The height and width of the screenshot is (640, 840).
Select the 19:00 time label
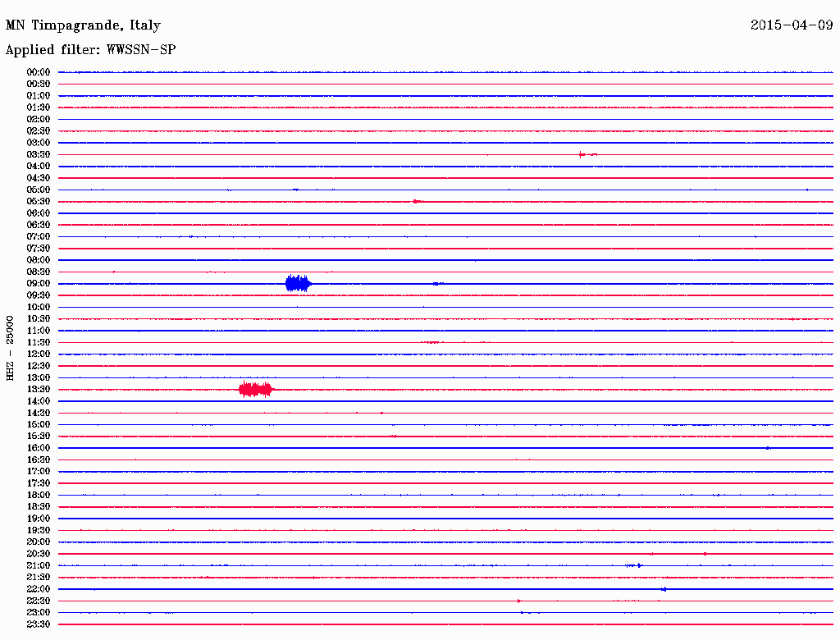[38, 519]
